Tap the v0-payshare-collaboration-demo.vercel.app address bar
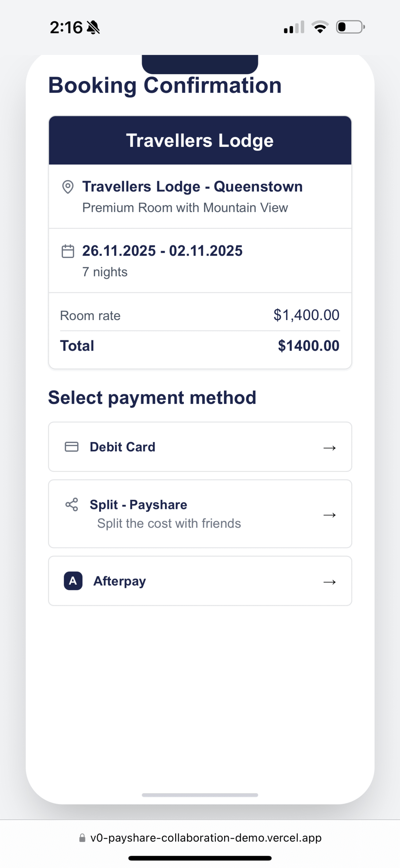The width and height of the screenshot is (400, 868). coord(200,838)
